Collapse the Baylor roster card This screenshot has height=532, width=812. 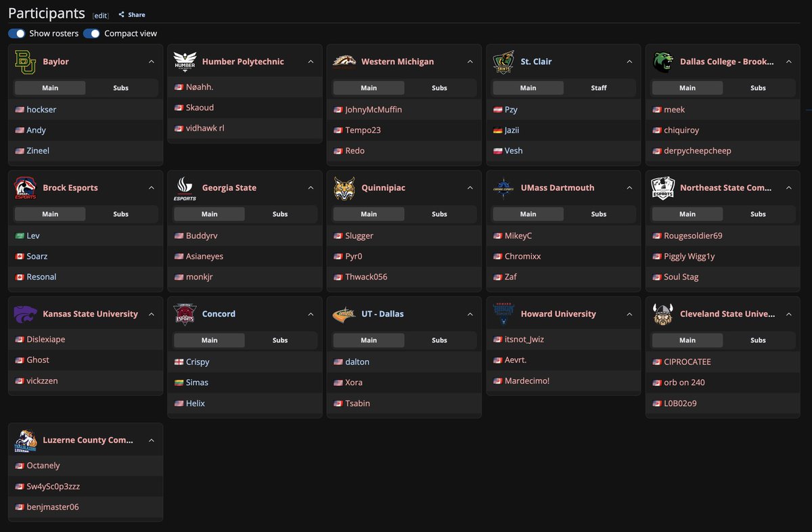[152, 62]
